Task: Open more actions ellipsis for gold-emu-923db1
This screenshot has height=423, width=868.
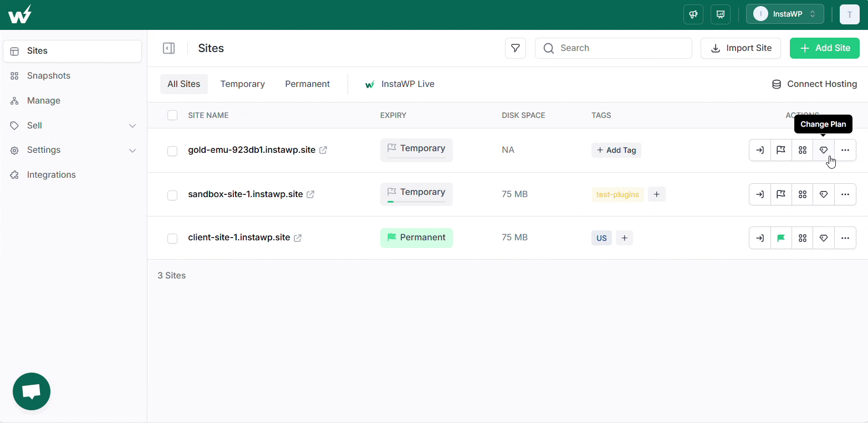Action: pos(845,150)
